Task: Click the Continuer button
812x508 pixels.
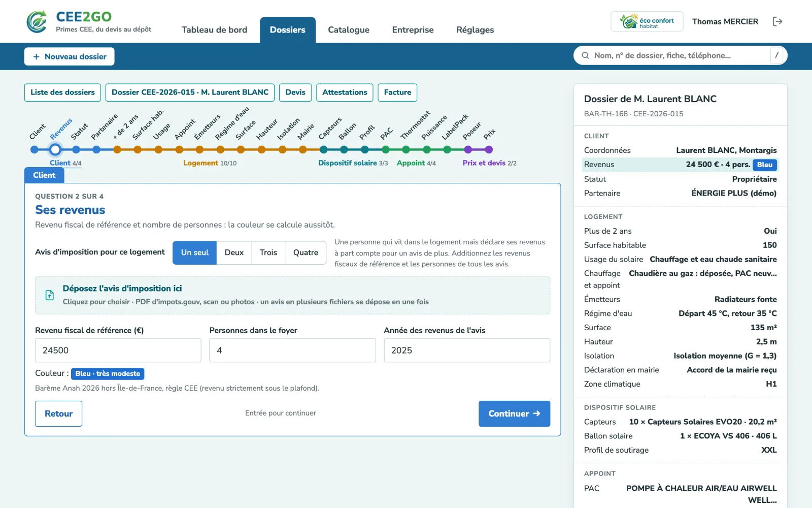Action: tap(514, 414)
